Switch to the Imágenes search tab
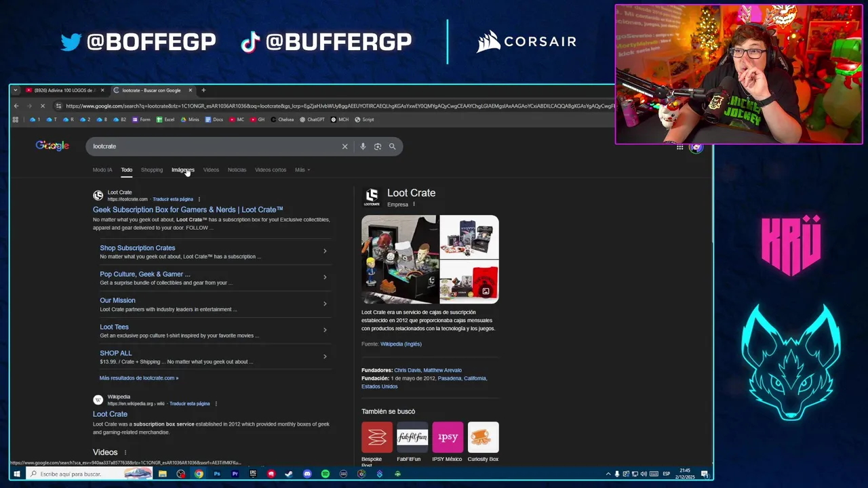 (x=183, y=169)
